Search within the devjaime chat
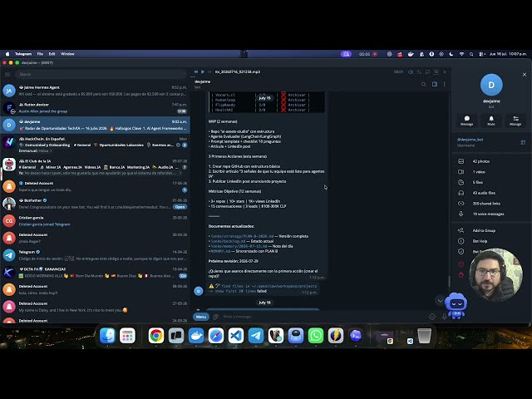532x399 pixels. (423, 84)
